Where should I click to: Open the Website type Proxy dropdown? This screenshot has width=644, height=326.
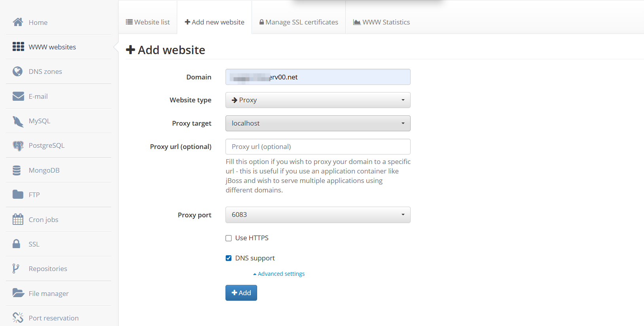(x=318, y=100)
